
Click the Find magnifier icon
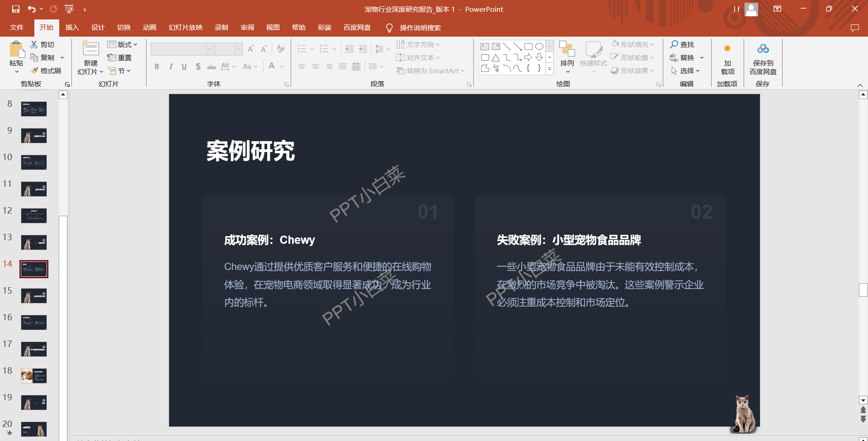674,44
